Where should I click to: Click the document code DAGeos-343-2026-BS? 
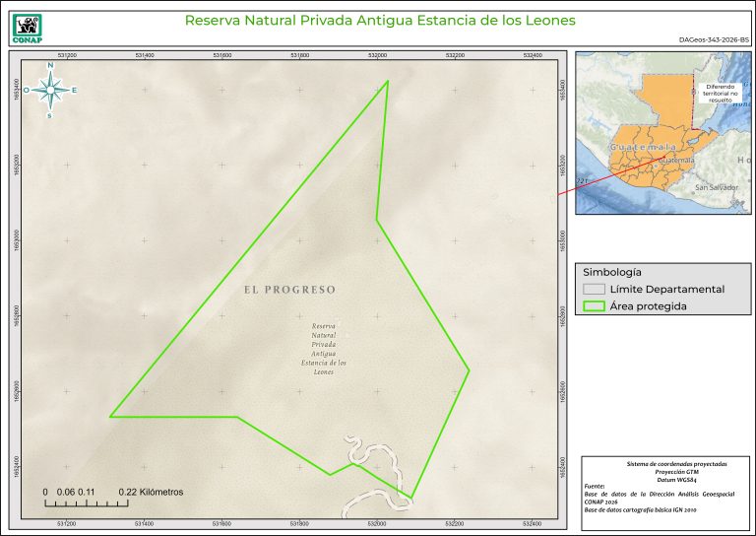714,40
